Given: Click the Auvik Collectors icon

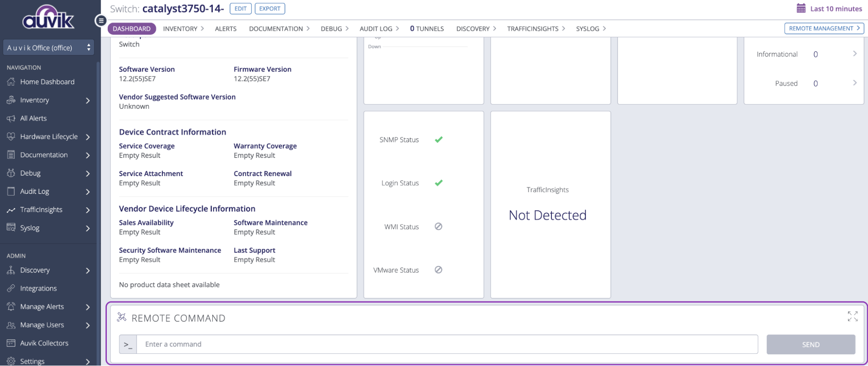Looking at the screenshot, I should [11, 343].
